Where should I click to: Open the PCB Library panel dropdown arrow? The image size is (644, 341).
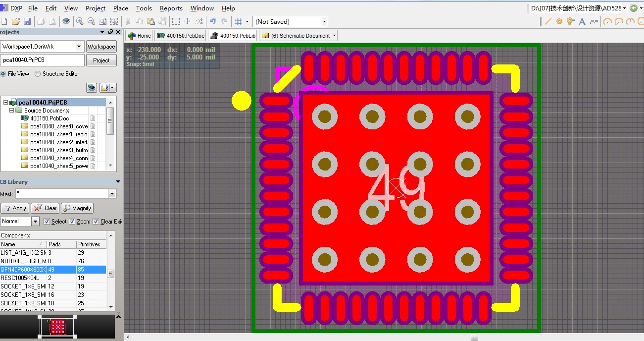click(118, 182)
